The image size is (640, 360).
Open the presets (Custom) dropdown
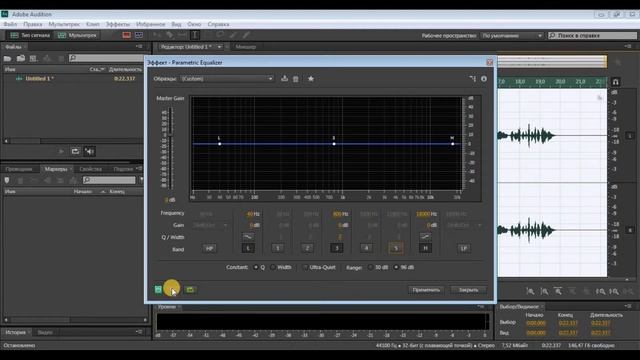click(227, 79)
